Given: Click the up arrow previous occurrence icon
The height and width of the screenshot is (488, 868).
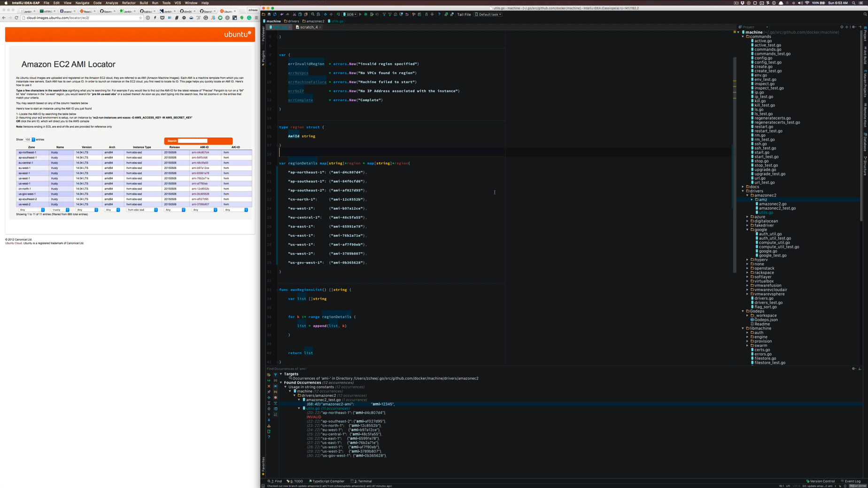Looking at the screenshot, I should pyautogui.click(x=269, y=414).
